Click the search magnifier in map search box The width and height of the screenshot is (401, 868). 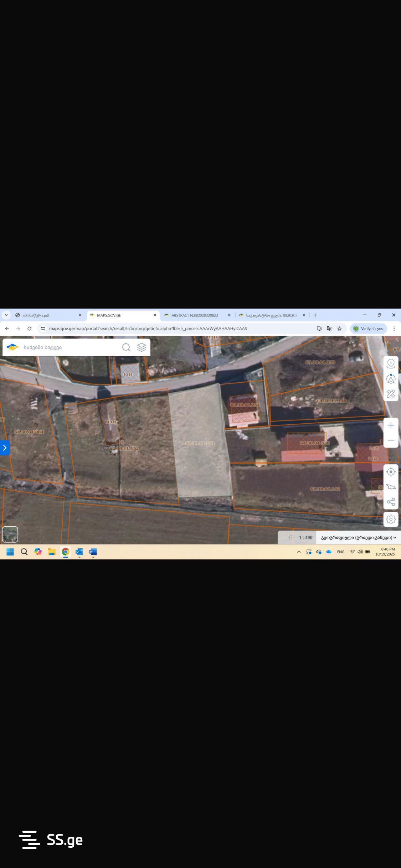coord(126,347)
